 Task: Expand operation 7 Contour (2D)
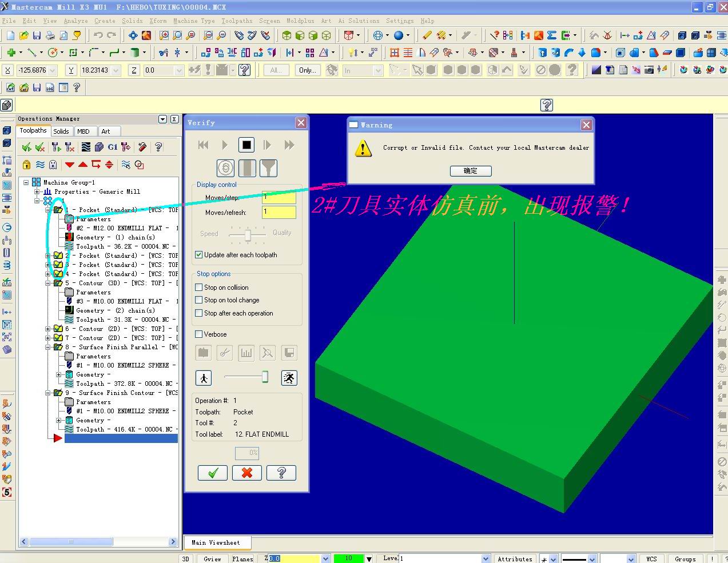pyautogui.click(x=48, y=338)
